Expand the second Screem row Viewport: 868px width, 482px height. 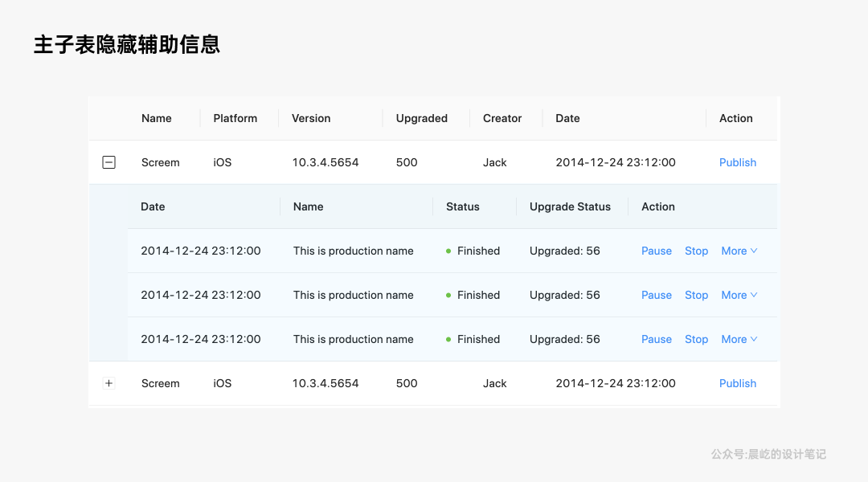[x=109, y=383]
